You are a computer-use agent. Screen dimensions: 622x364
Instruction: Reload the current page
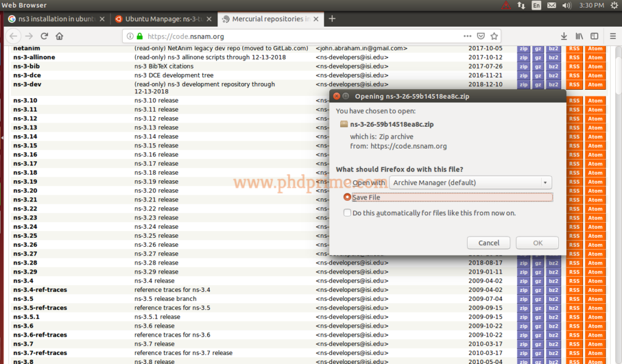pos(43,36)
